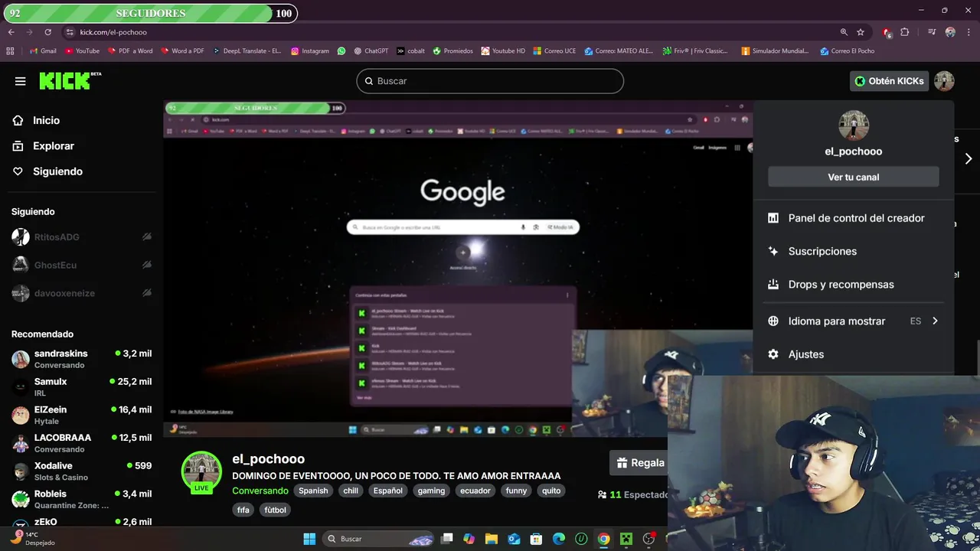Open Samulx recommended channel

[x=81, y=387]
